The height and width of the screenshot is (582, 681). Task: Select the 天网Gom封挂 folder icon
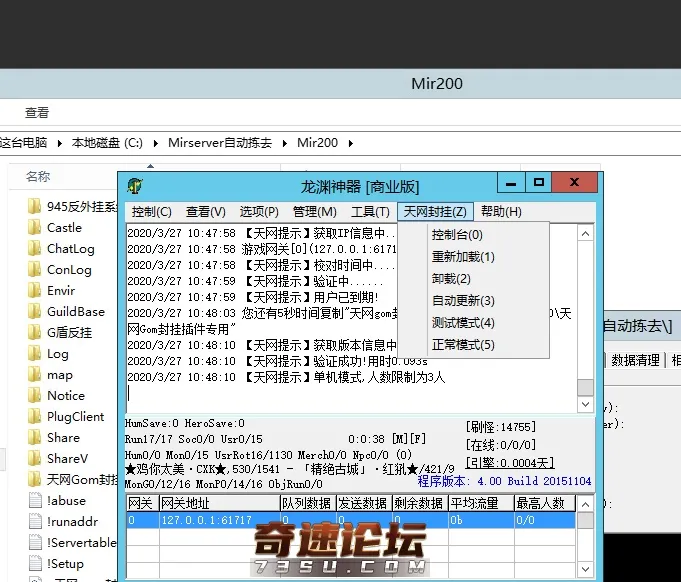pyautogui.click(x=34, y=479)
